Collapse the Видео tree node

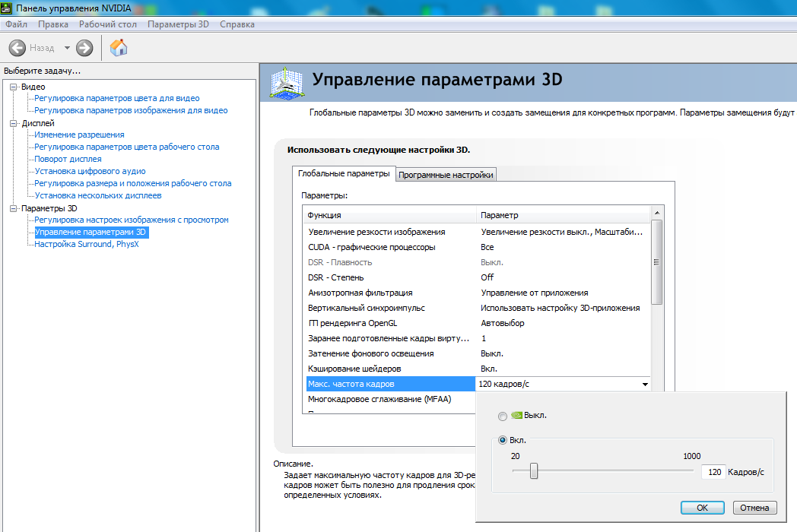point(14,87)
